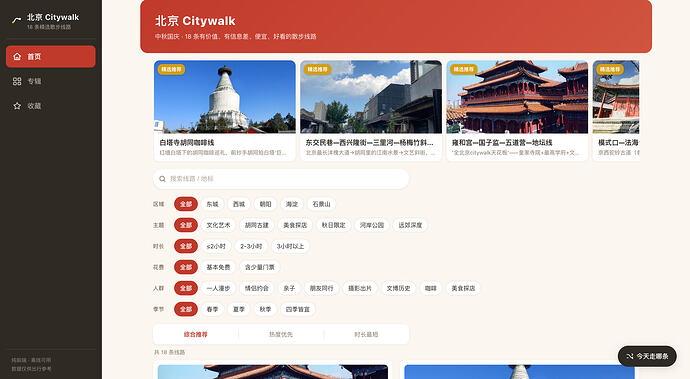This screenshot has height=379, width=690.
Task: Filter theme by 远郊深度
Action: (x=410, y=225)
